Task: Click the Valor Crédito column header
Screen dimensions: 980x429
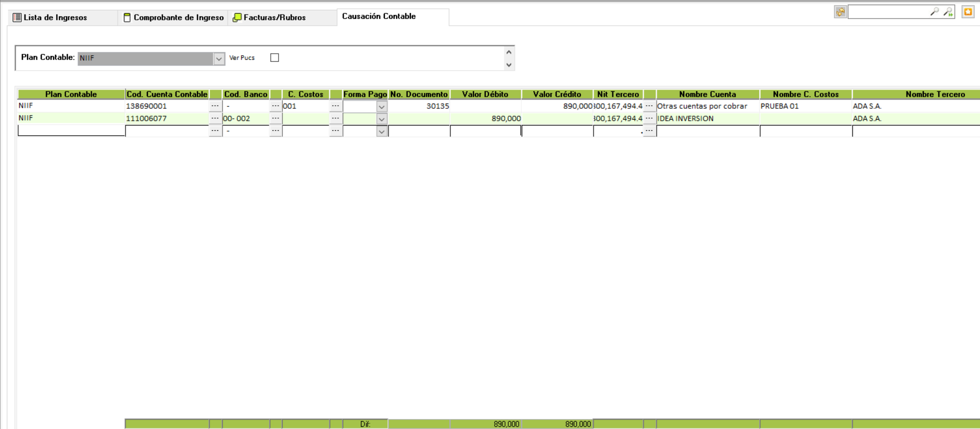Action: 557,94
